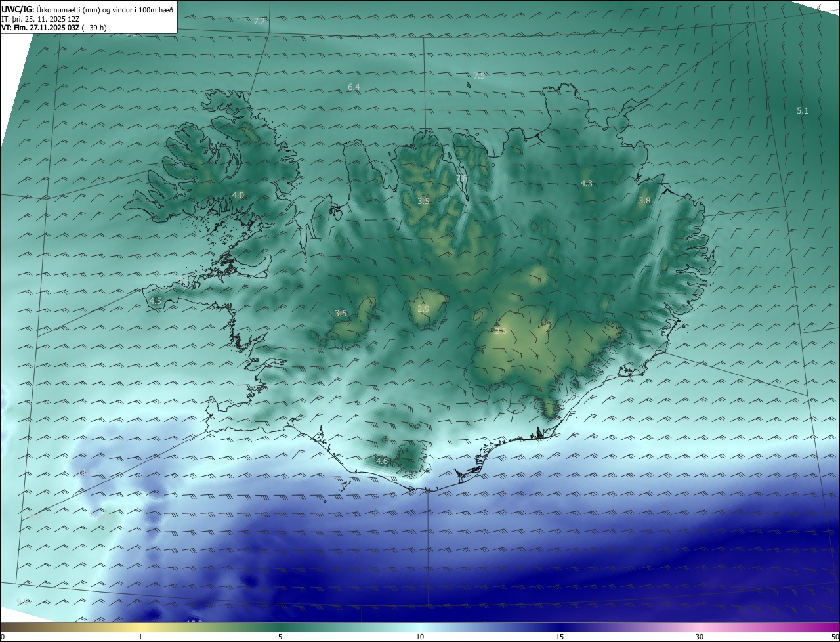Viewport: 840px width, 642px height.
Task: Click the 4.3 value label
Action: click(587, 183)
